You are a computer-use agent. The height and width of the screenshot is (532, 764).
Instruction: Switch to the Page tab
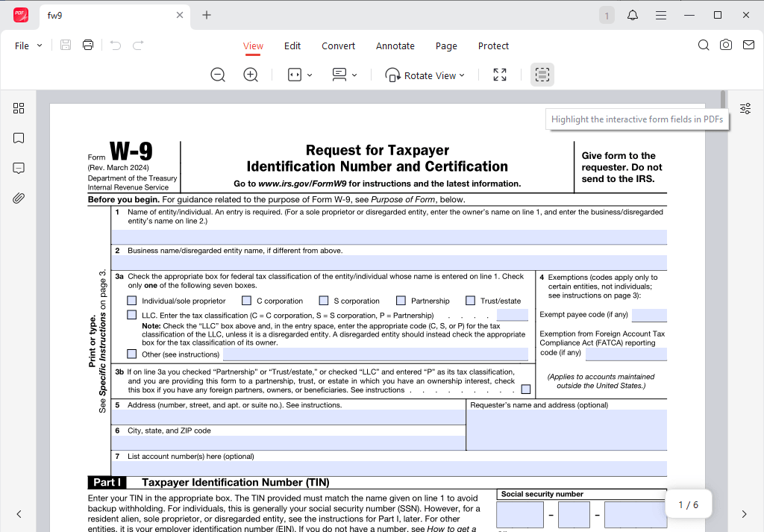pos(446,46)
